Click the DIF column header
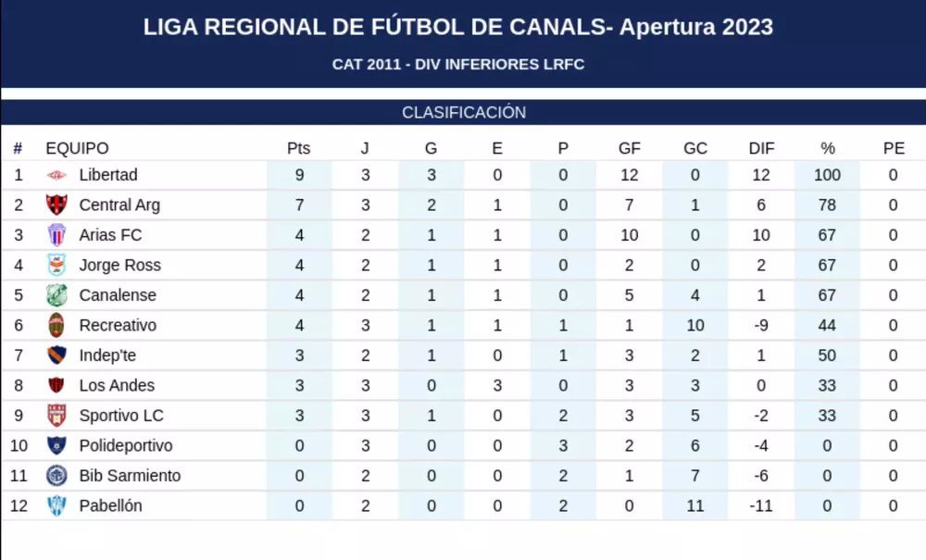 click(x=761, y=148)
